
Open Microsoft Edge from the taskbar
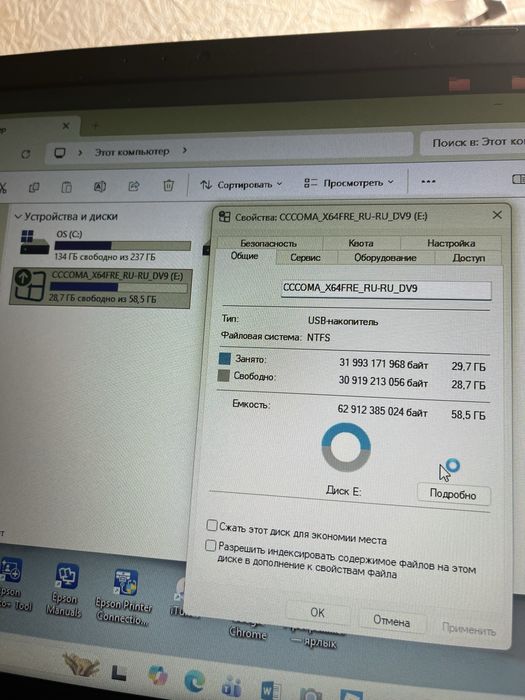195,681
